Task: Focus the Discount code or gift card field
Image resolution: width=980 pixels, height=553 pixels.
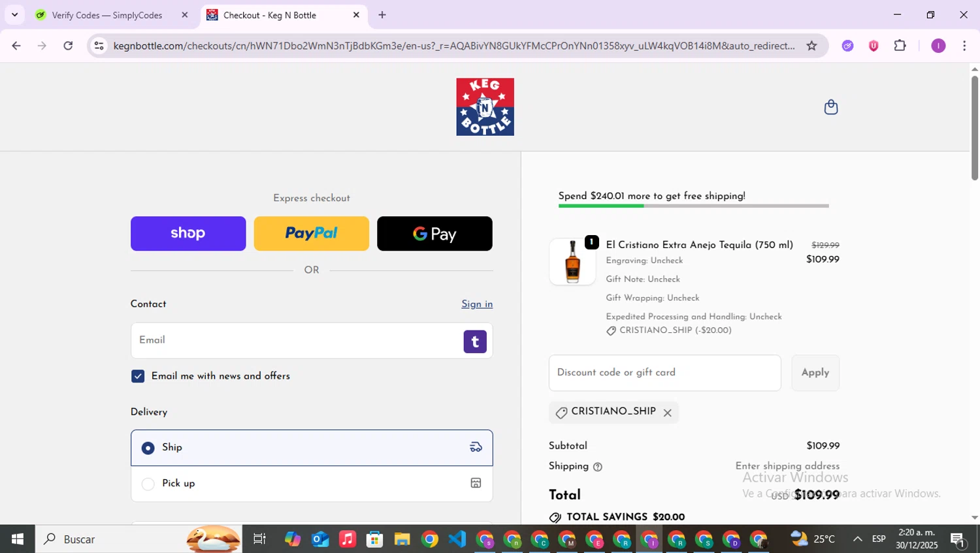Action: (664, 373)
